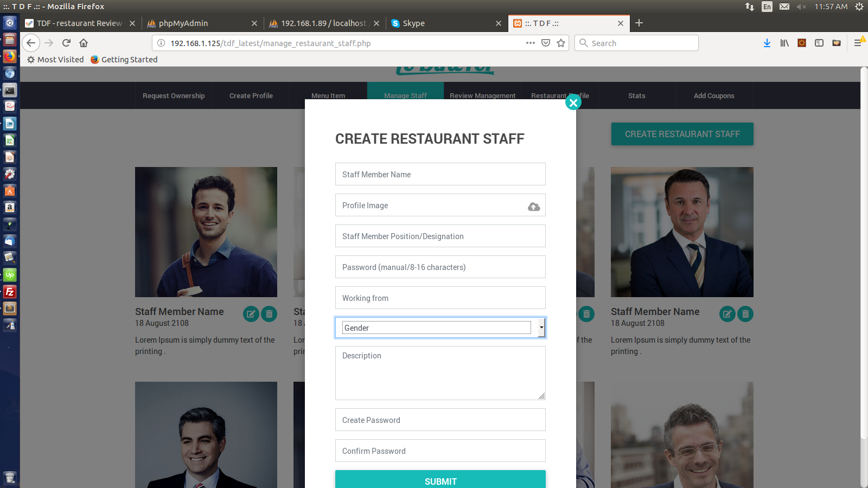Open the clock showing 11:57 AM

(x=831, y=7)
